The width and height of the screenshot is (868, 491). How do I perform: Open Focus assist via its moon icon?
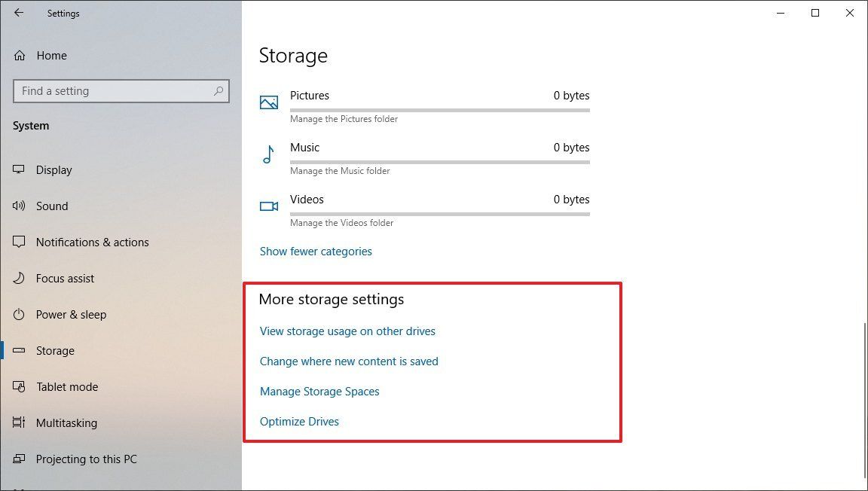(19, 278)
